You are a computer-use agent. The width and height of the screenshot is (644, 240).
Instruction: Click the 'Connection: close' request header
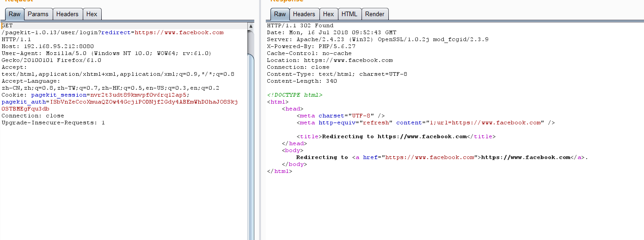33,116
